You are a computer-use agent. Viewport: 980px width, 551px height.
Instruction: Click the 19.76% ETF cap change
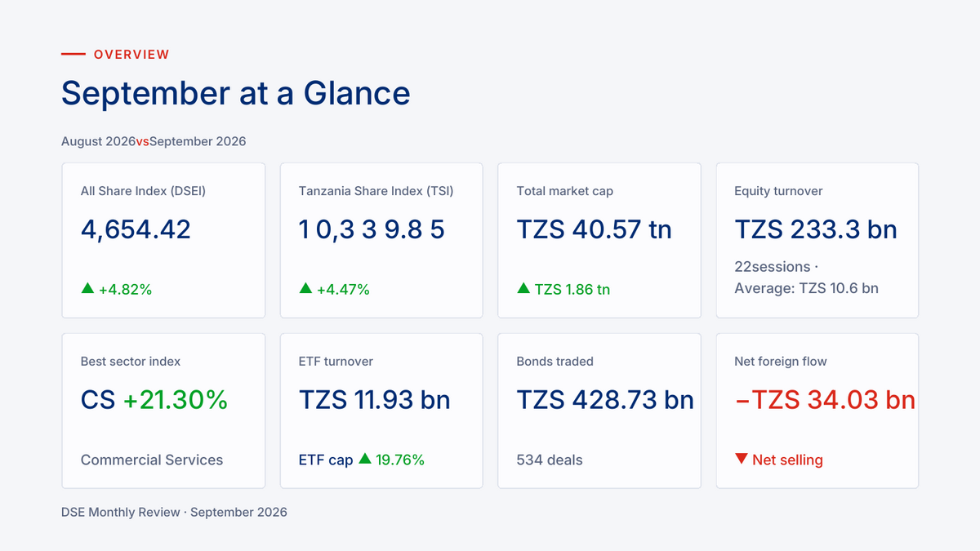click(x=400, y=460)
